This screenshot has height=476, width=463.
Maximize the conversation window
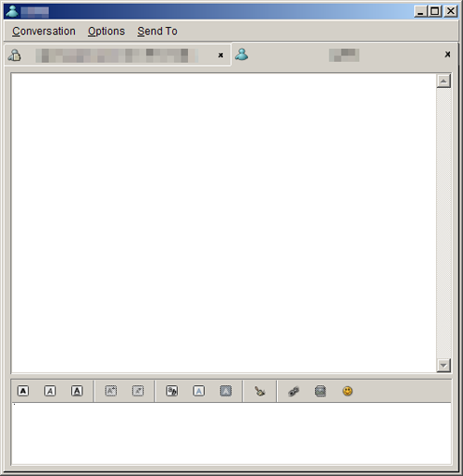[435, 11]
